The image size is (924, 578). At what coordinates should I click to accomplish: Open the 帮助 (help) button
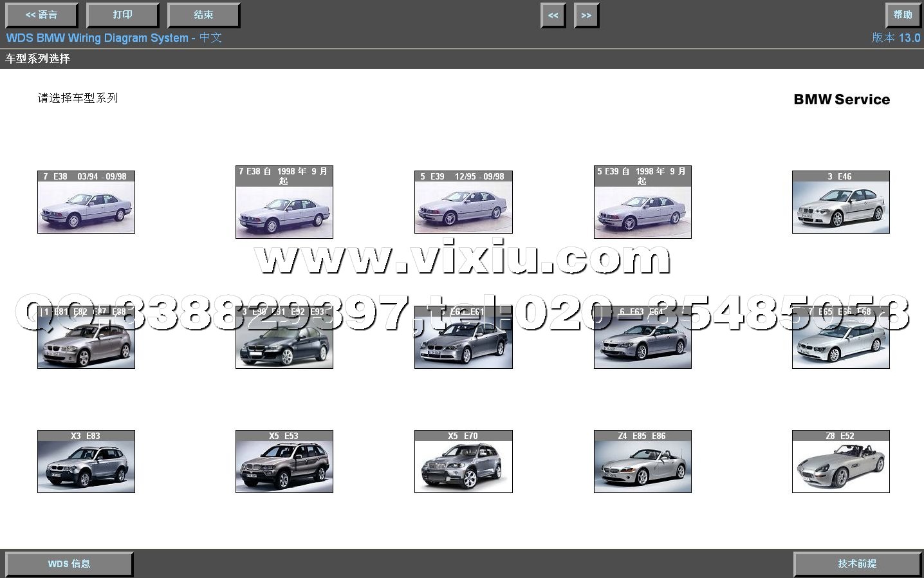(x=902, y=15)
